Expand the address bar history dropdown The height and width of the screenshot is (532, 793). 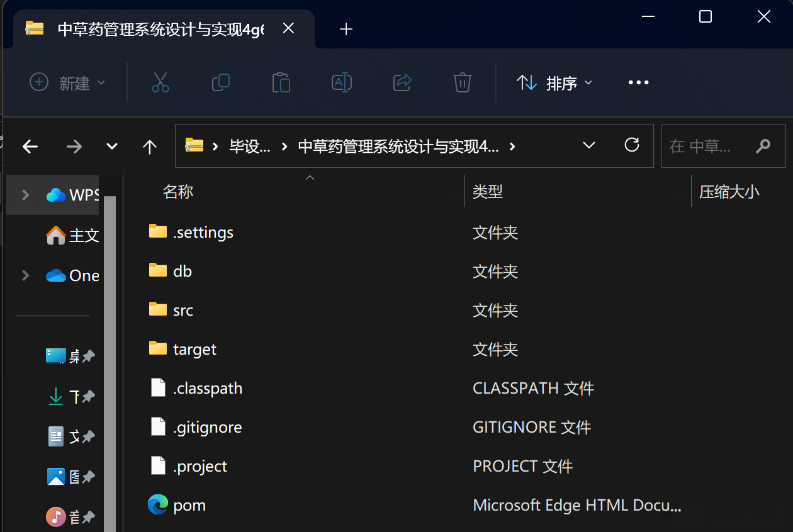[589, 145]
